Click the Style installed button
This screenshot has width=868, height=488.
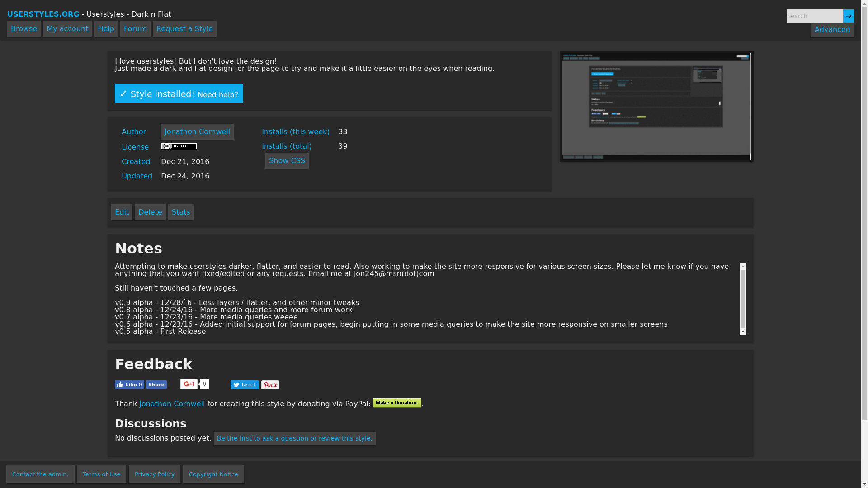click(x=179, y=94)
